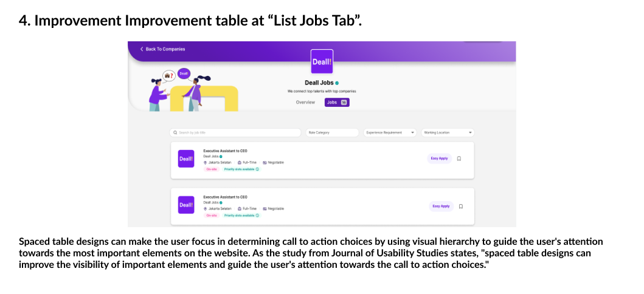Switch to the Overview tab

click(x=305, y=102)
